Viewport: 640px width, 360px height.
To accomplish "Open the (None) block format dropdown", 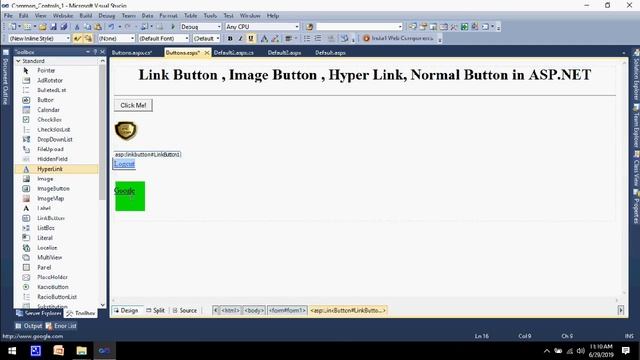I will (116, 38).
